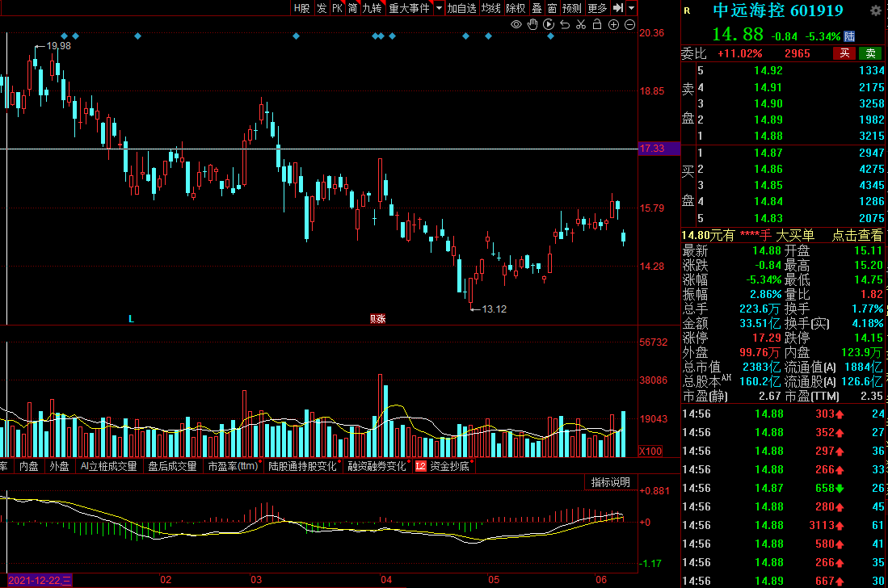The height and width of the screenshot is (588, 888).
Task: Zoom in with the plus circle icon
Action: click(613, 25)
